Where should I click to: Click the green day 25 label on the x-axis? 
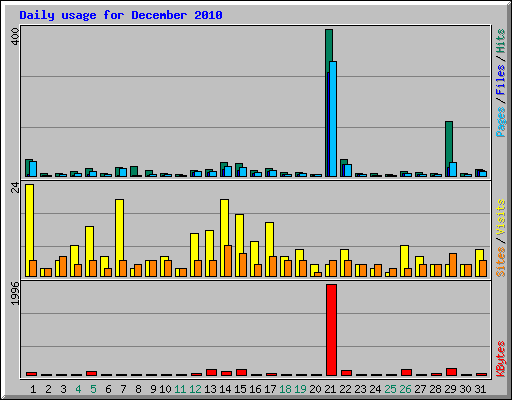(390, 389)
